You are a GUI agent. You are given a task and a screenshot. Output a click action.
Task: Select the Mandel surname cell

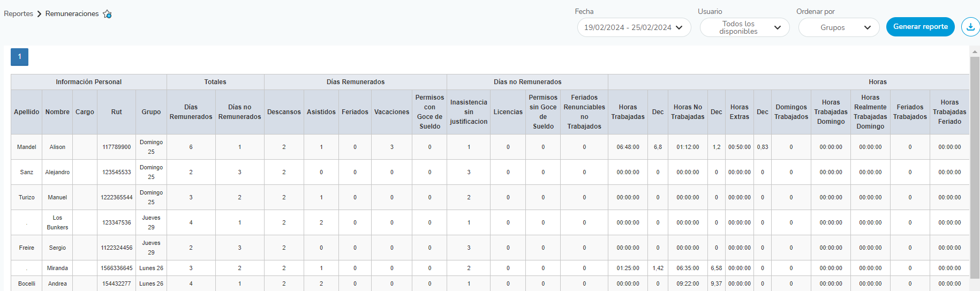tap(27, 147)
